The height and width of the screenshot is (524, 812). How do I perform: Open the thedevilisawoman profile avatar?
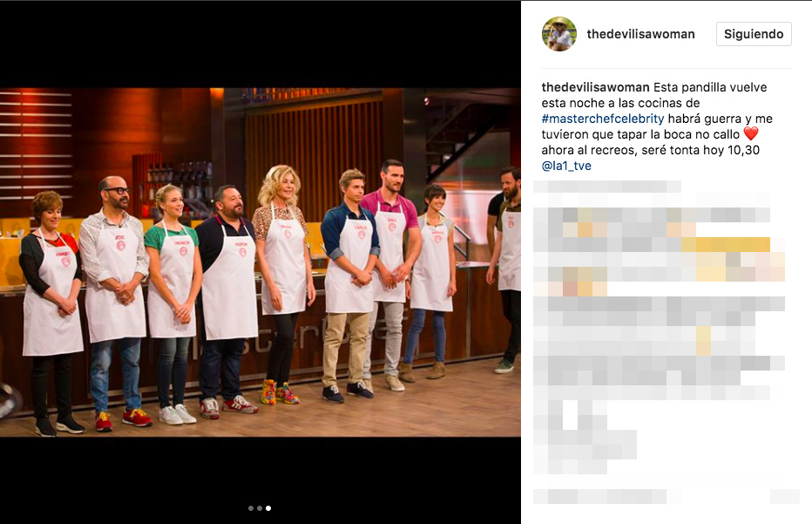[x=559, y=34]
